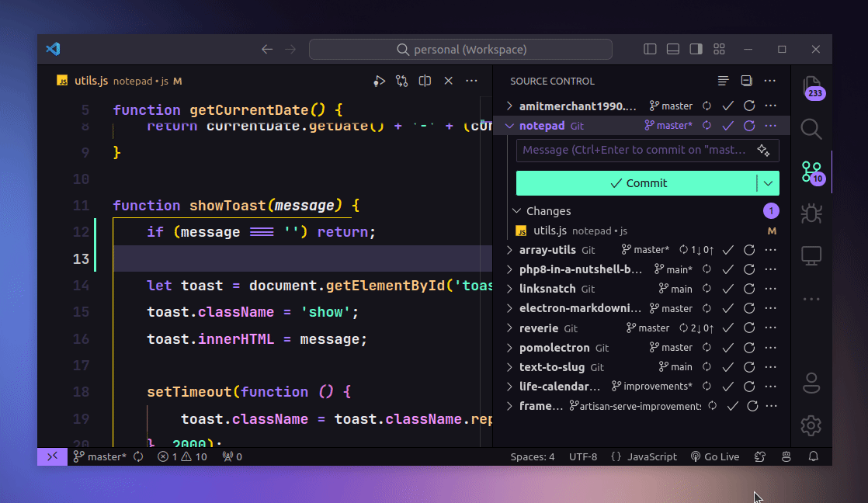This screenshot has width=868, height=503.
Task: Toggle the primary sidebar visibility
Action: [x=650, y=49]
